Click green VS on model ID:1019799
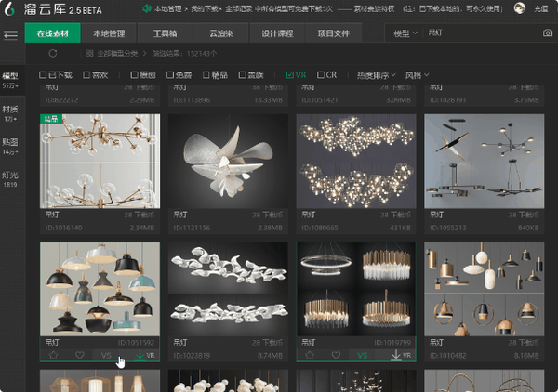Screen dimensions: 558x392 (363, 356)
